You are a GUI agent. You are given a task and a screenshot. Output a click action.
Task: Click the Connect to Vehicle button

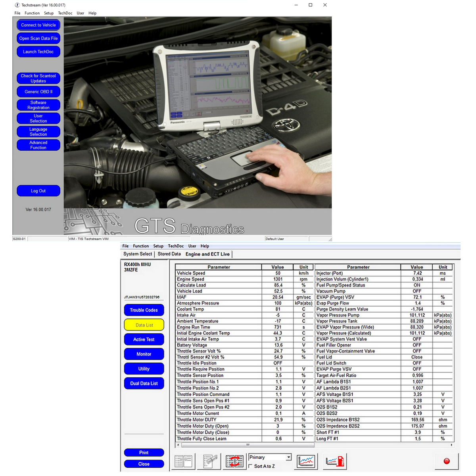(38, 25)
